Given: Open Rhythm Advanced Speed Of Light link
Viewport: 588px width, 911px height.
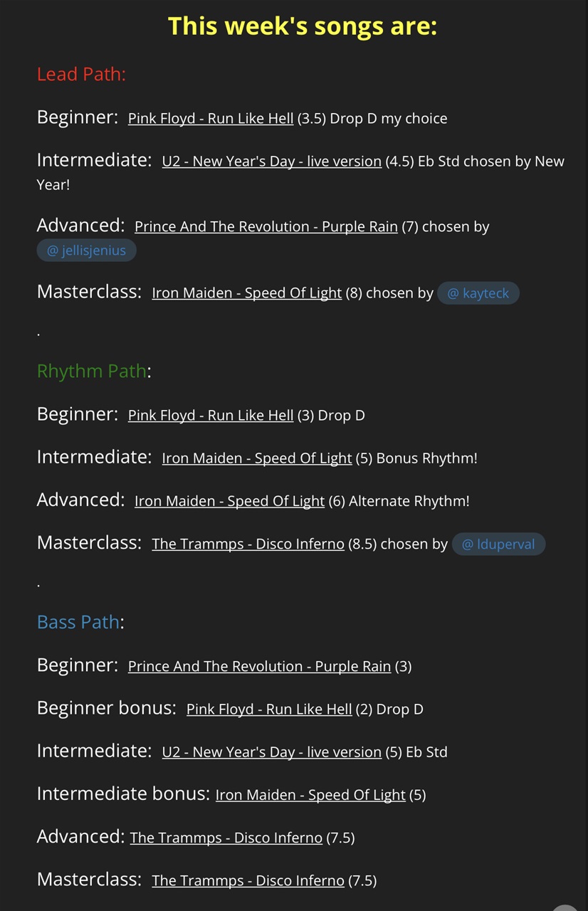Looking at the screenshot, I should [229, 500].
